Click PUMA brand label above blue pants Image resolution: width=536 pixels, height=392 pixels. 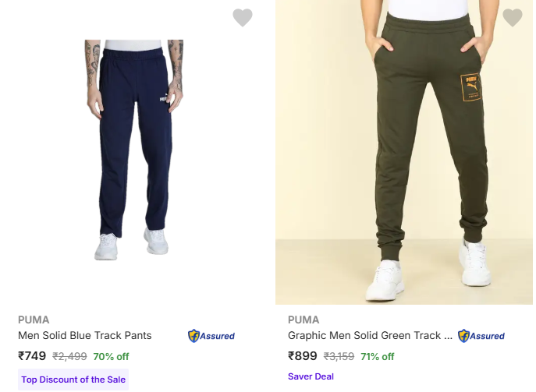(34, 320)
